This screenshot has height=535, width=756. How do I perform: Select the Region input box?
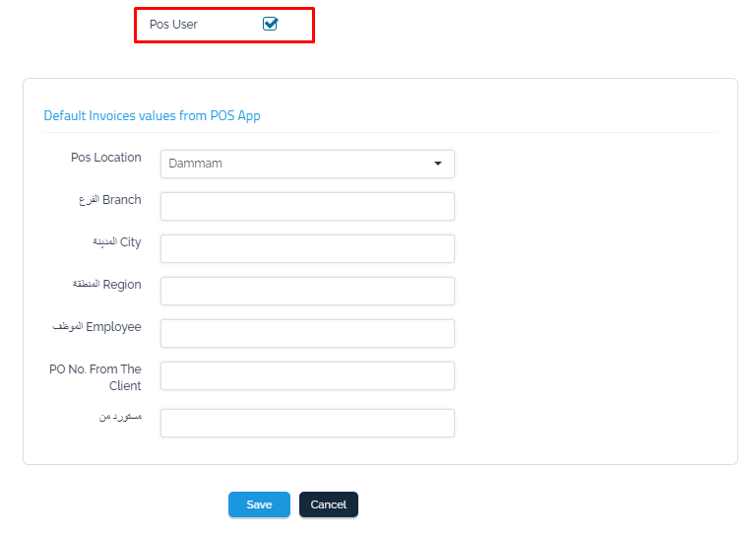(x=306, y=291)
